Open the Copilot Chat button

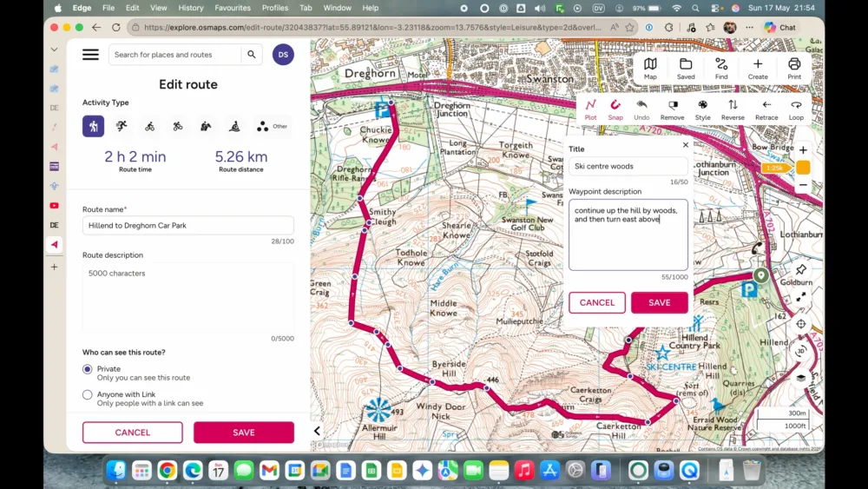tap(780, 27)
